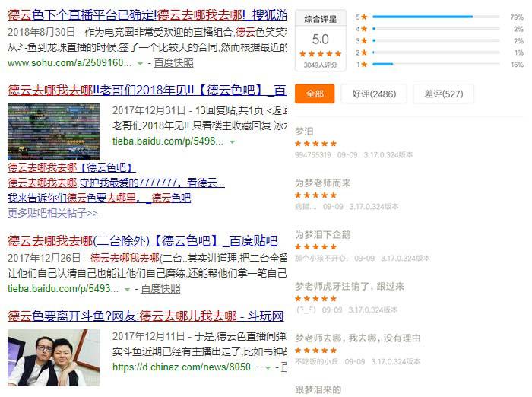Click the 5.0 overall score box
Screen dimensions: 532x397
click(320, 40)
